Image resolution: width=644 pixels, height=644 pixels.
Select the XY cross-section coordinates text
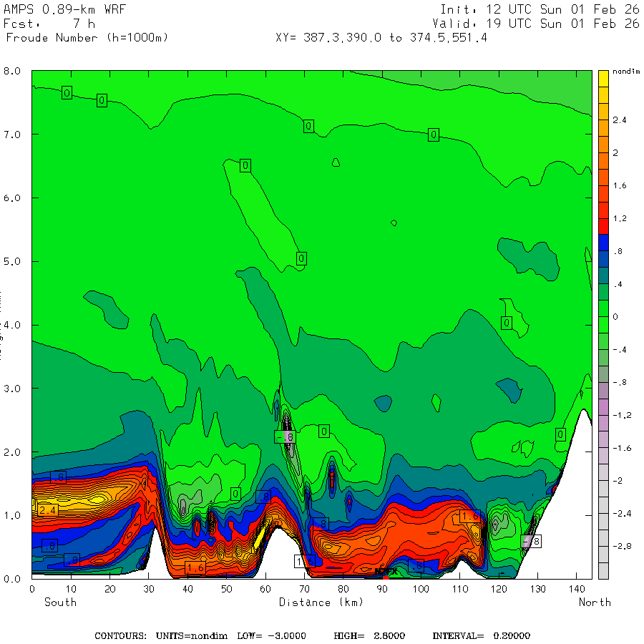point(381,38)
